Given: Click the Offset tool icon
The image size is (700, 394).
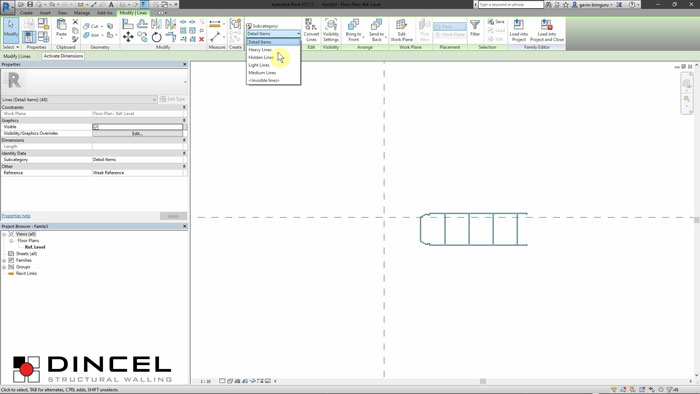Looking at the screenshot, I should click(142, 24).
